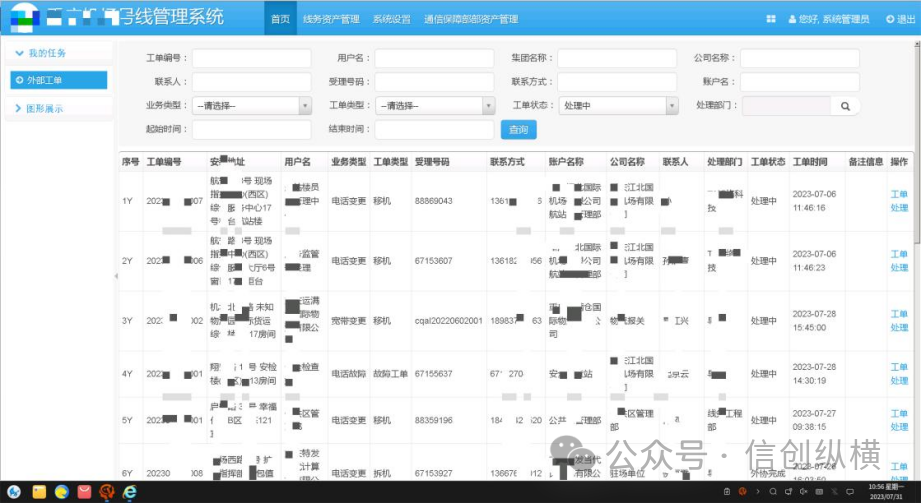Switch to the 首页 tab

click(x=280, y=19)
